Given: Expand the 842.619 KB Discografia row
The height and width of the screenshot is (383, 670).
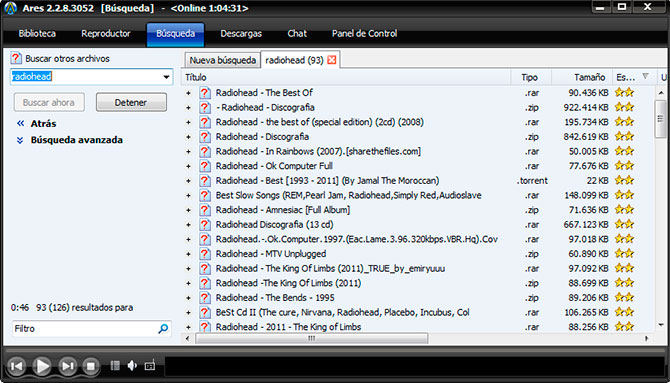Looking at the screenshot, I should [x=188, y=137].
